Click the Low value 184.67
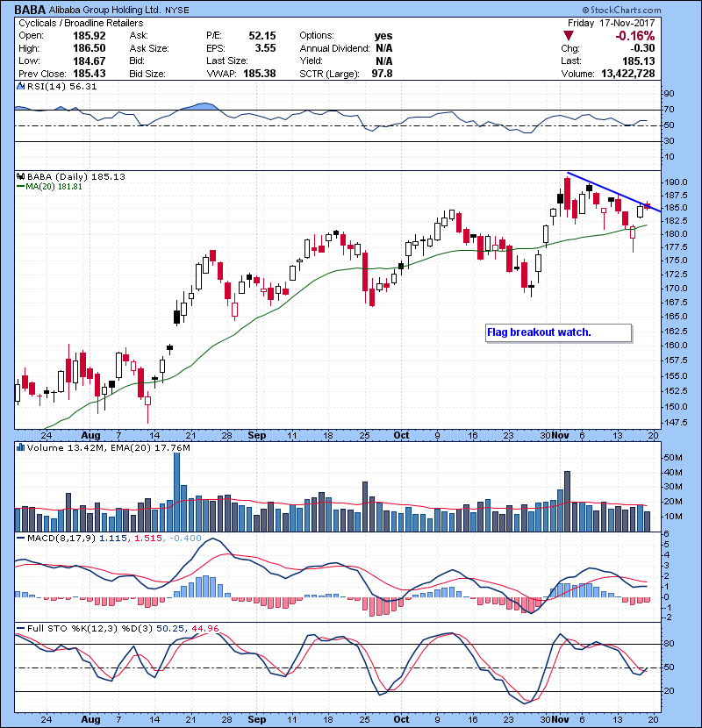This screenshot has width=702, height=728. (90, 61)
